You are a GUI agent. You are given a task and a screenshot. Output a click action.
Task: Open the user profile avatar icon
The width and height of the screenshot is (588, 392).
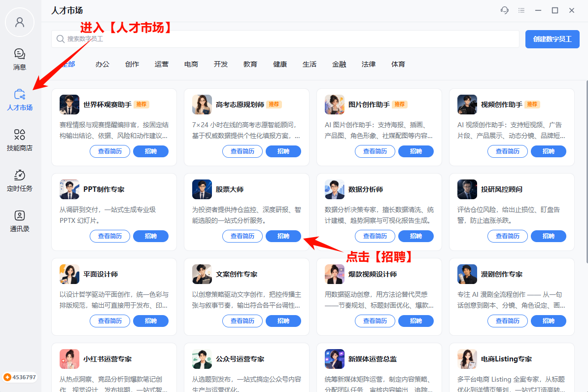[20, 22]
